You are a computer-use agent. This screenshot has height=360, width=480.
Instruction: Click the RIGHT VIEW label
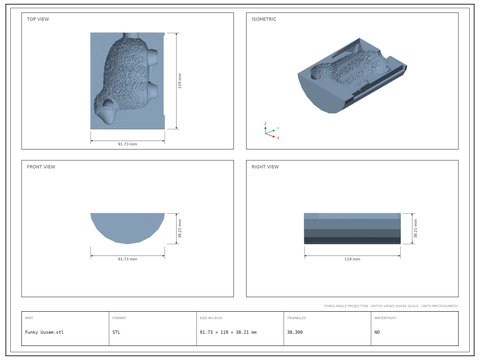click(265, 167)
